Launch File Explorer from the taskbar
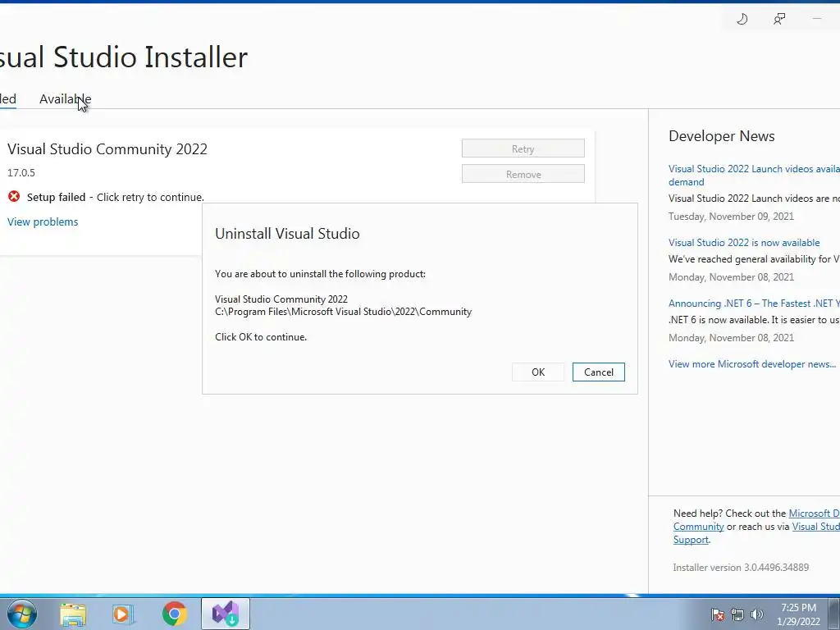 (73, 614)
